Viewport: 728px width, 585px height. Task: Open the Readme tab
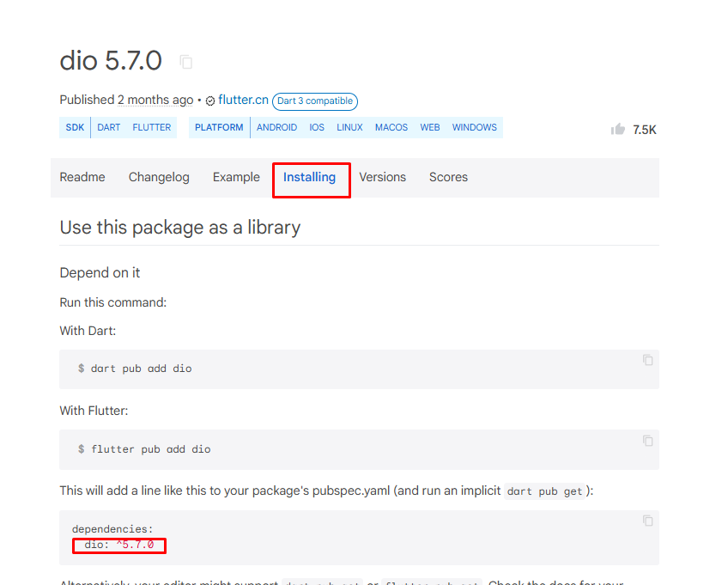(x=82, y=177)
